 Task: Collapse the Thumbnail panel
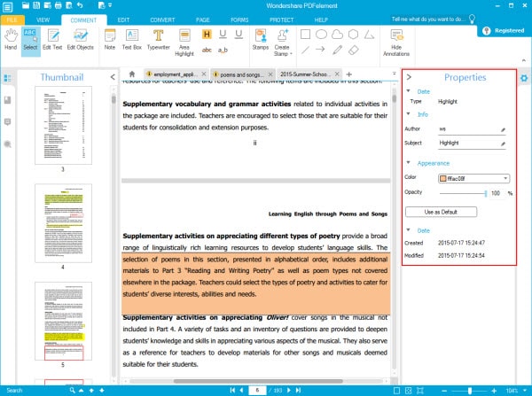coord(113,77)
